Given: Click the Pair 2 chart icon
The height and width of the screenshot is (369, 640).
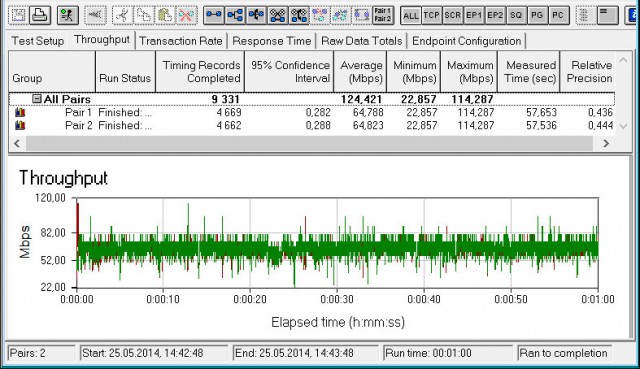Looking at the screenshot, I should (x=20, y=125).
